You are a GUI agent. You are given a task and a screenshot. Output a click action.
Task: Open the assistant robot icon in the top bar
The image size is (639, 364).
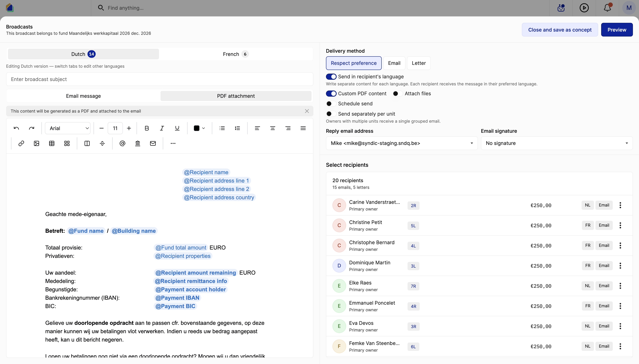561,8
